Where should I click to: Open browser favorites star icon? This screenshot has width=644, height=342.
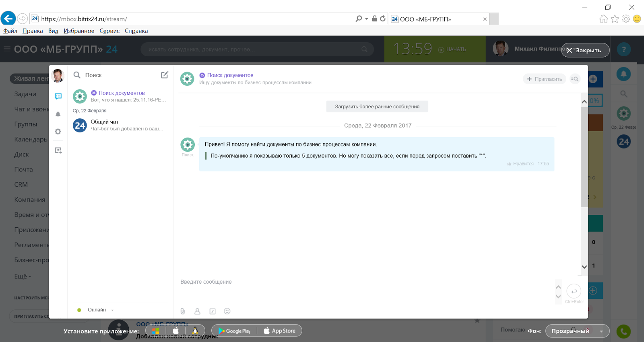[x=615, y=19]
